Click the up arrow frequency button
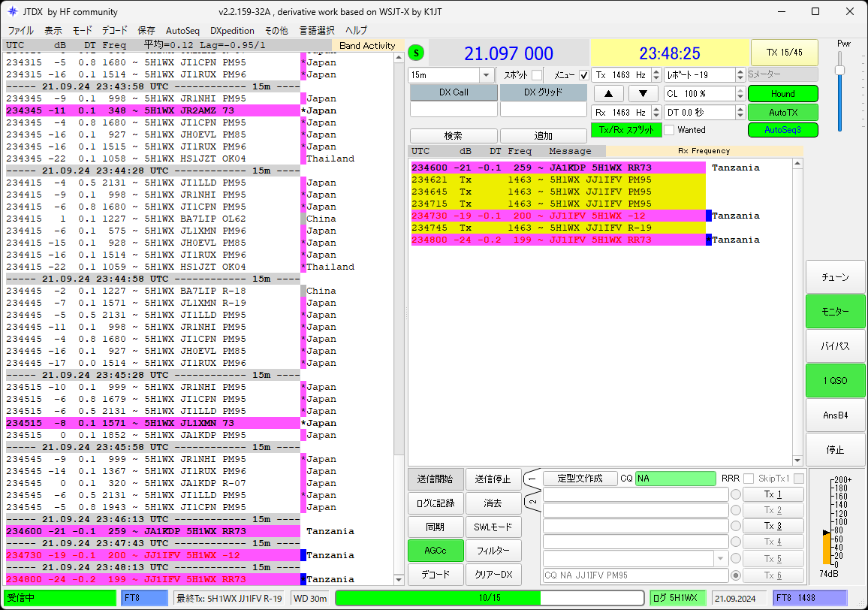The height and width of the screenshot is (610, 868). click(x=608, y=94)
